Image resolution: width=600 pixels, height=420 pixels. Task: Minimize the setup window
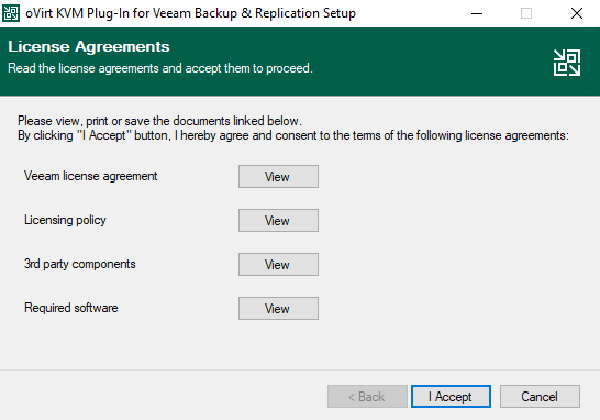(x=476, y=13)
